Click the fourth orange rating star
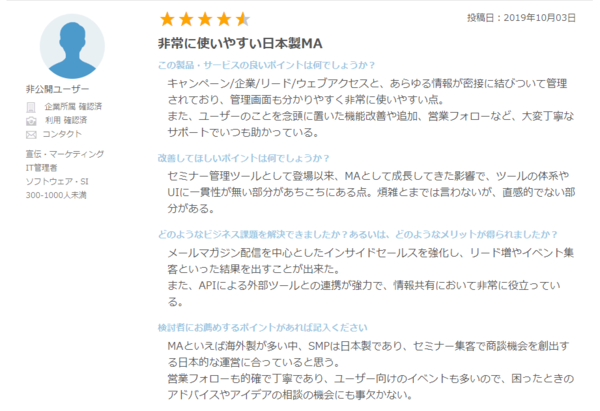600x411 pixels. pos(223,19)
